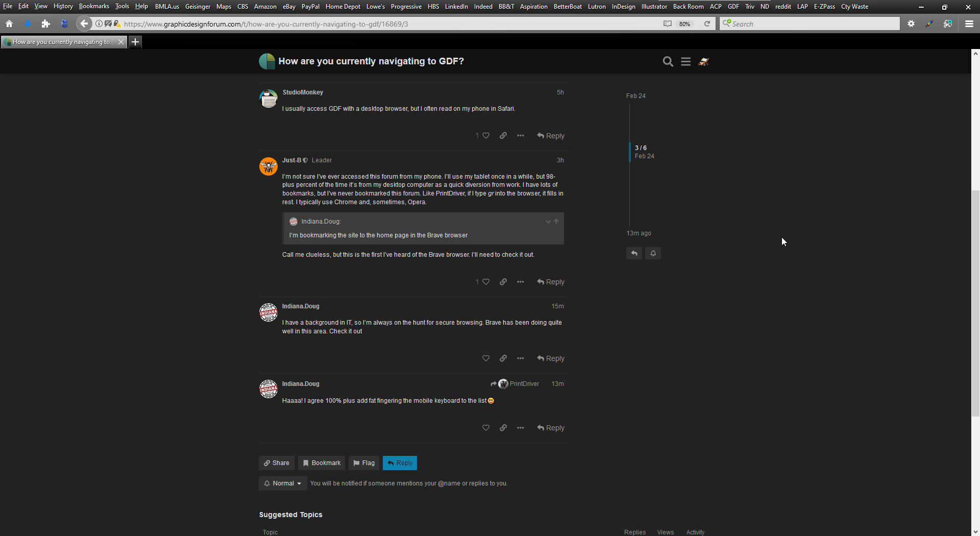Expand the Indiana.Doug quote chevron
This screenshot has height=536, width=980.
pyautogui.click(x=548, y=222)
